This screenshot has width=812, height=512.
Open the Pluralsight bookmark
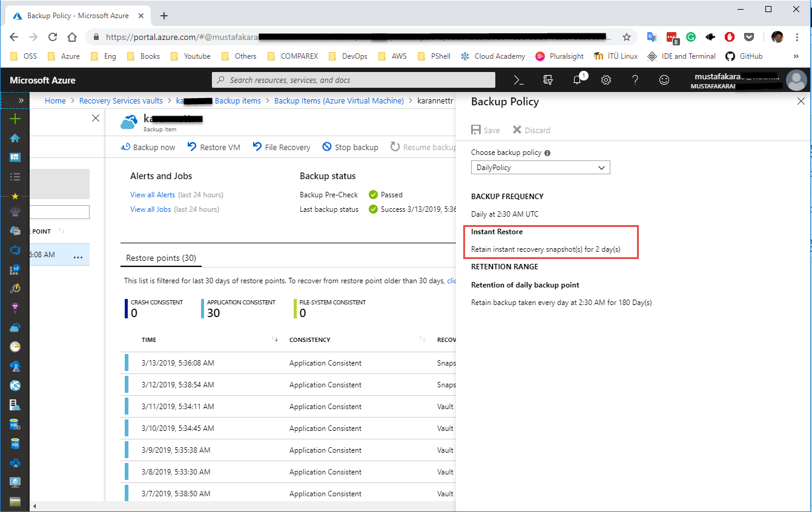[559, 56]
